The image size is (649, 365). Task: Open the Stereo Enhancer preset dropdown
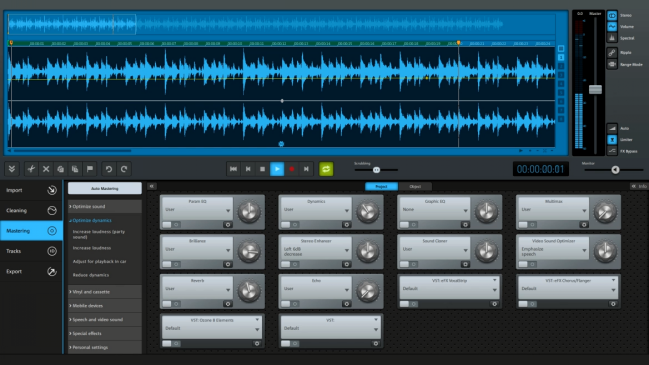(x=316, y=251)
